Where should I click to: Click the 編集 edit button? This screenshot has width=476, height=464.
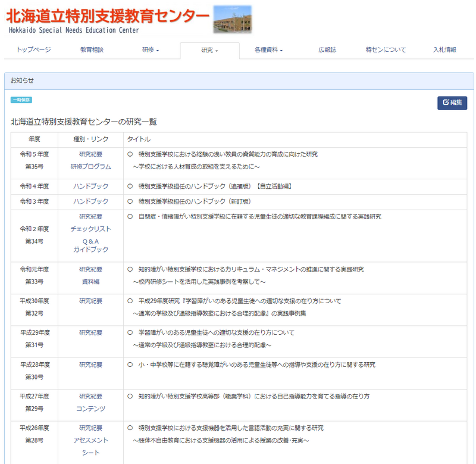[x=452, y=102]
